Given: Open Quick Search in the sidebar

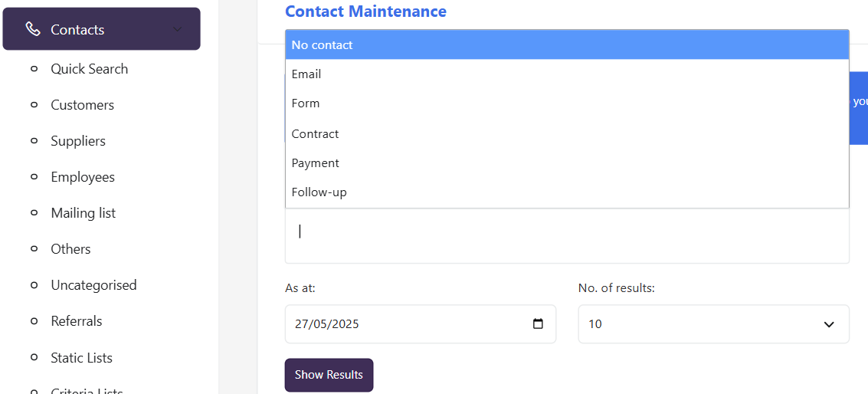Looking at the screenshot, I should 89,69.
